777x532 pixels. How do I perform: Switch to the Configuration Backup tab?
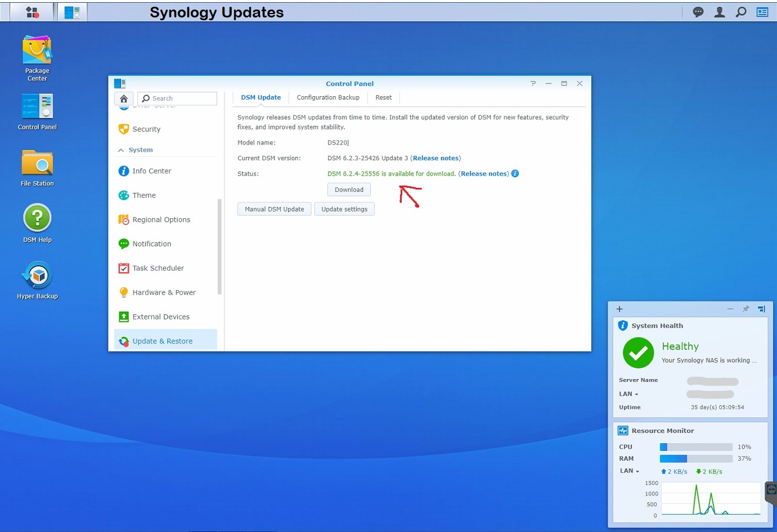pyautogui.click(x=328, y=97)
